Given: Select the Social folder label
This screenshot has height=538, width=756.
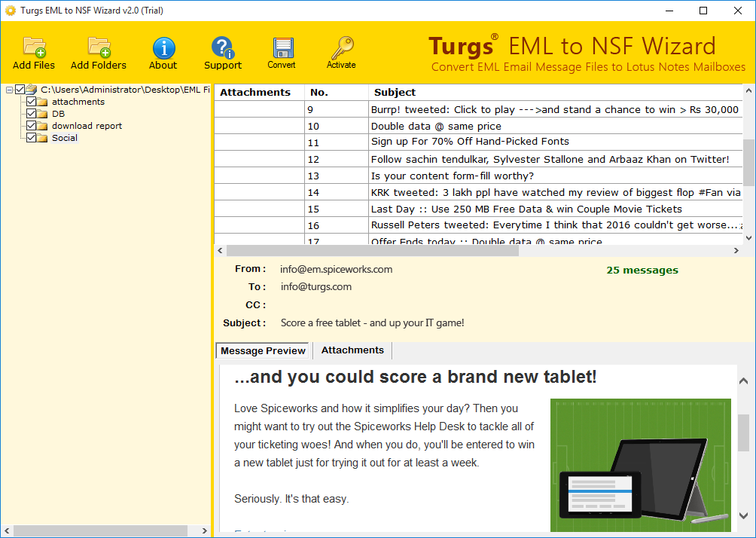Looking at the screenshot, I should tap(65, 138).
